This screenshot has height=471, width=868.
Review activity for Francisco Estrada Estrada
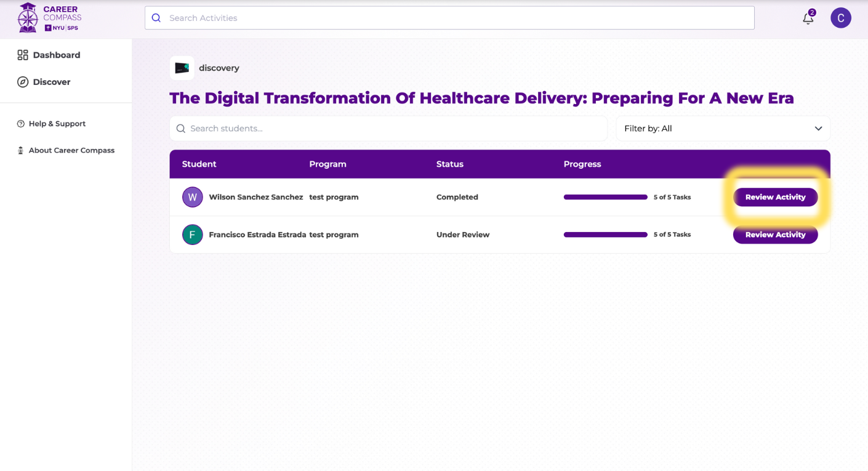tap(775, 235)
